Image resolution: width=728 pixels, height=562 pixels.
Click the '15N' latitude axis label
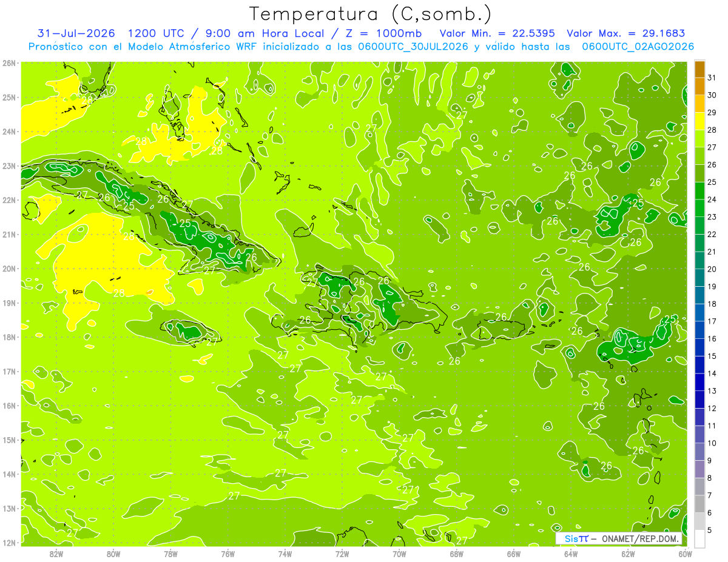pos(10,440)
